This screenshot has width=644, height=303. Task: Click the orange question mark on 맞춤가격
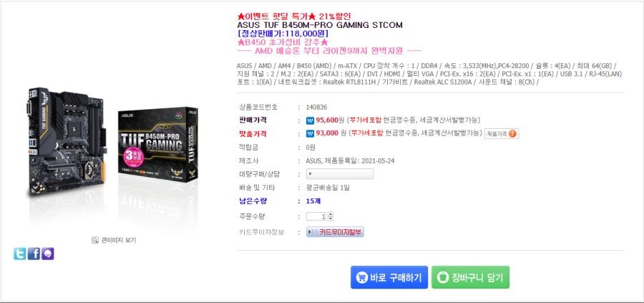512,134
